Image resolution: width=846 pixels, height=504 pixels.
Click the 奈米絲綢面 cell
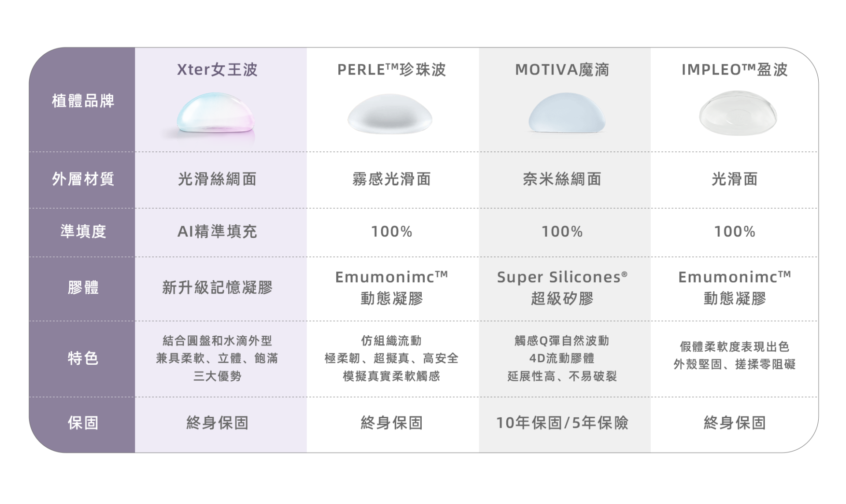pyautogui.click(x=562, y=179)
